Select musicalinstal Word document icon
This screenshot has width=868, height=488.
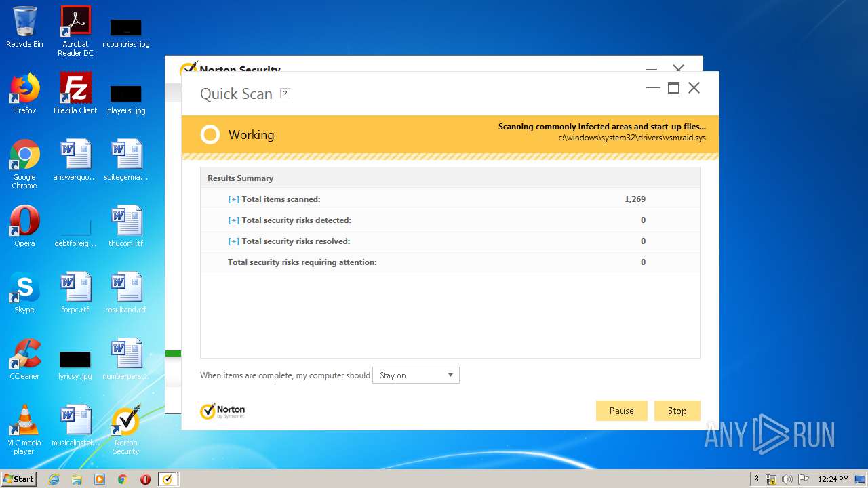click(75, 426)
